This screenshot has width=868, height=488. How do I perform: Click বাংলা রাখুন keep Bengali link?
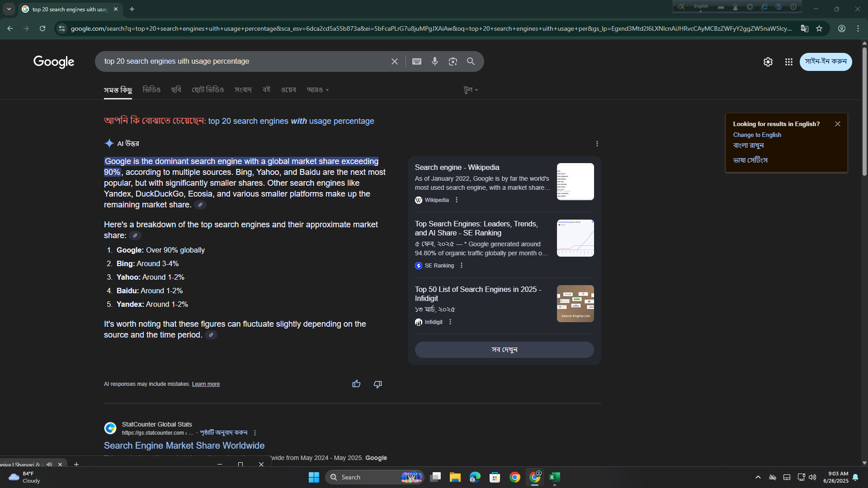(748, 145)
